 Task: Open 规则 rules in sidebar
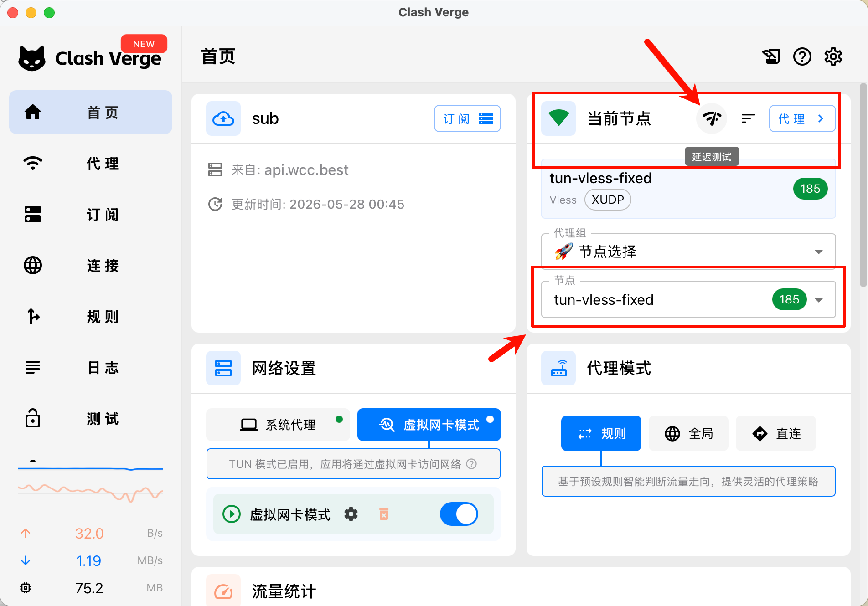click(91, 316)
